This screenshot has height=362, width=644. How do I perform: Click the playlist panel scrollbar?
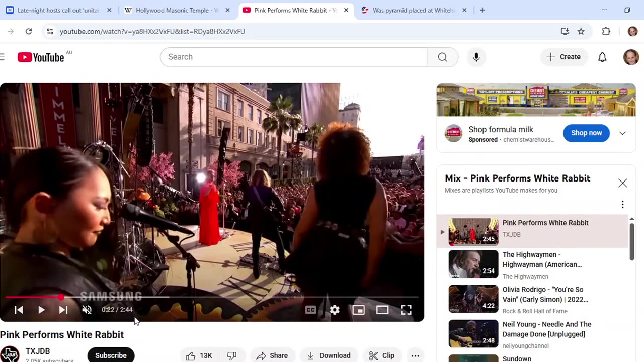click(x=632, y=241)
